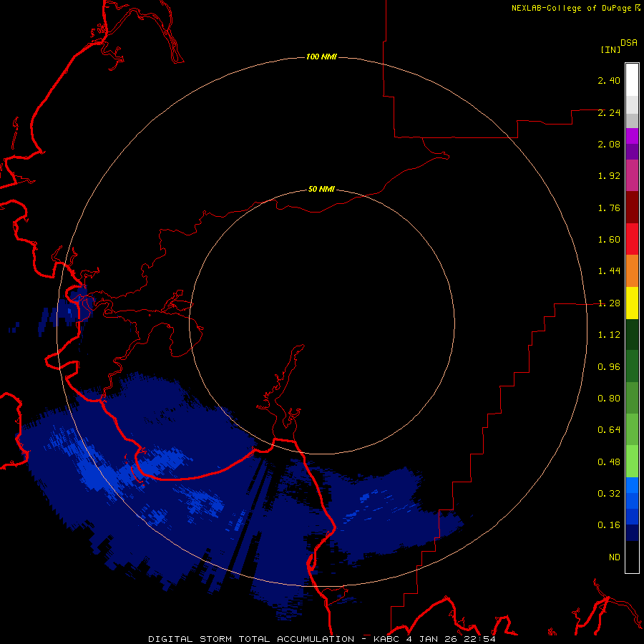Pick the lime green swatch near 0.48
644x644 pixels.
click(x=632, y=462)
